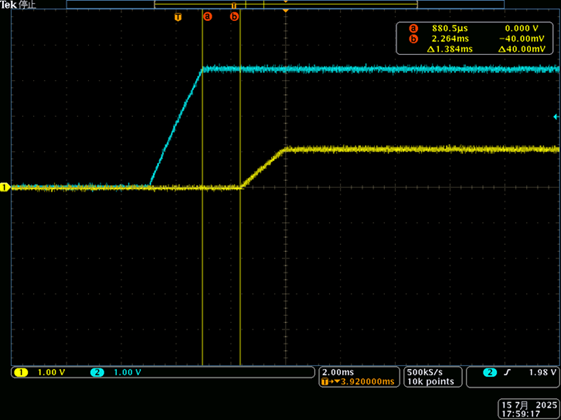This screenshot has width=561, height=420.
Task: Click the 3.920000ms trigger delay value
Action: pyautogui.click(x=367, y=381)
